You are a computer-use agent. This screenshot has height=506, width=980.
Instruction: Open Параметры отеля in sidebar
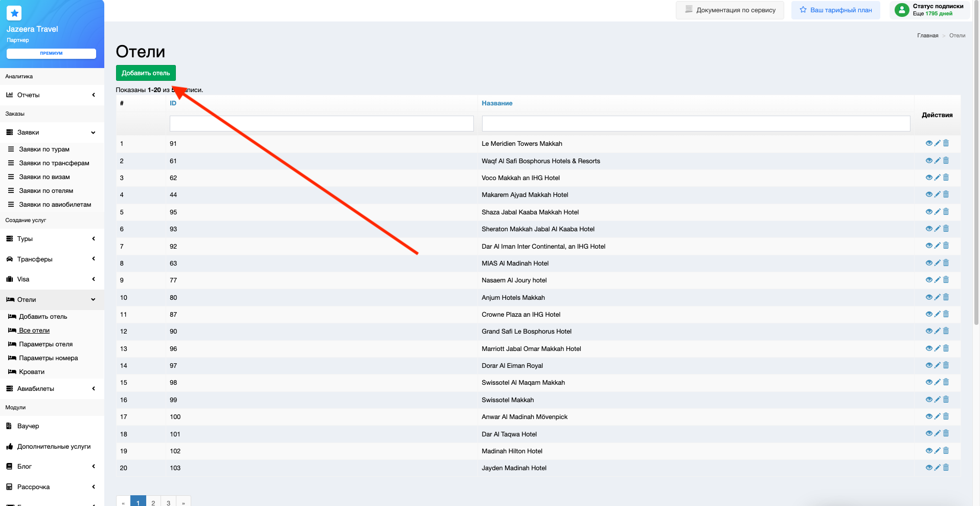click(x=45, y=344)
